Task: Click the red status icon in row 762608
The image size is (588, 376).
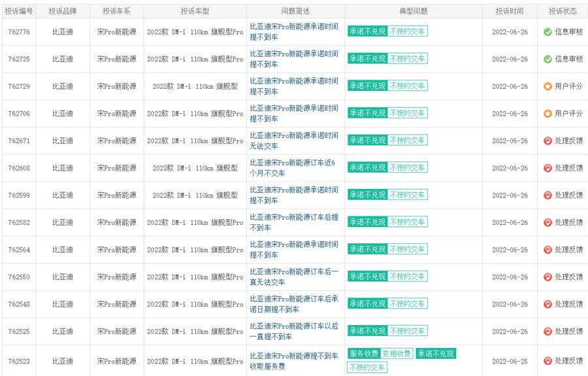Action: pyautogui.click(x=547, y=168)
